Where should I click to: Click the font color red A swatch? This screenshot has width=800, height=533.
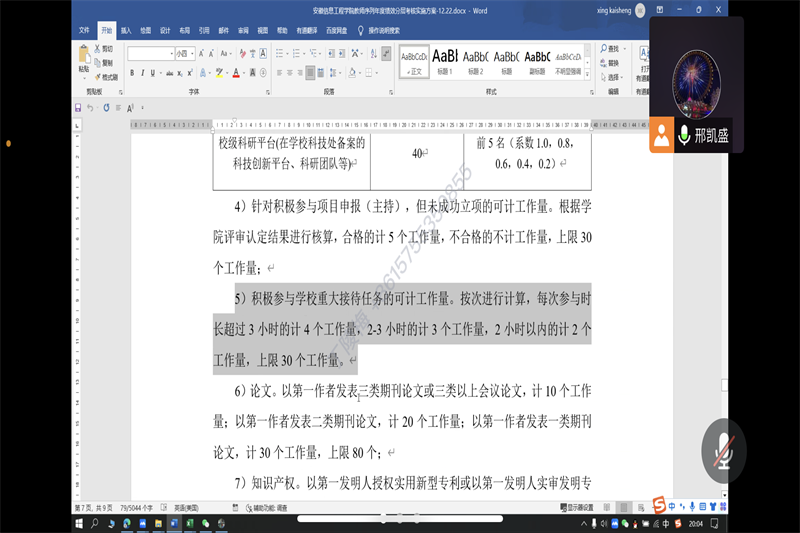click(235, 73)
